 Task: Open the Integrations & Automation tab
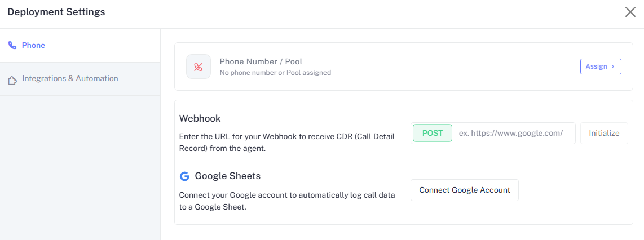click(x=70, y=79)
